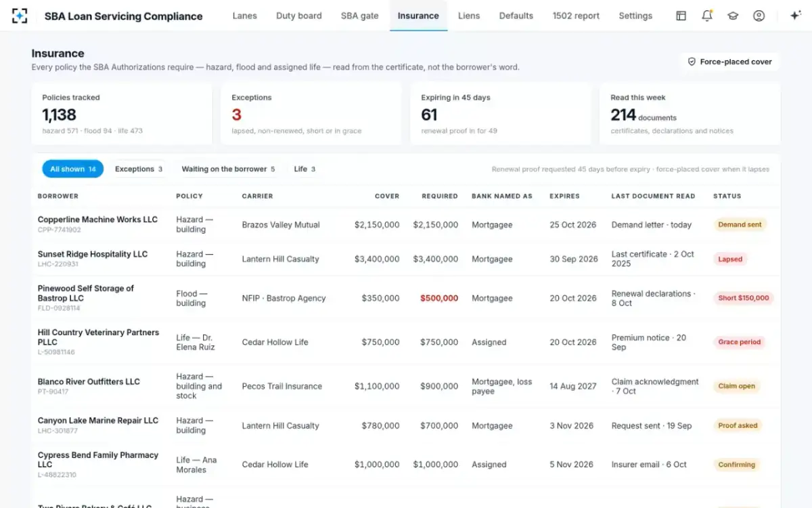
Task: Click the Lapsed status badge
Action: point(730,259)
